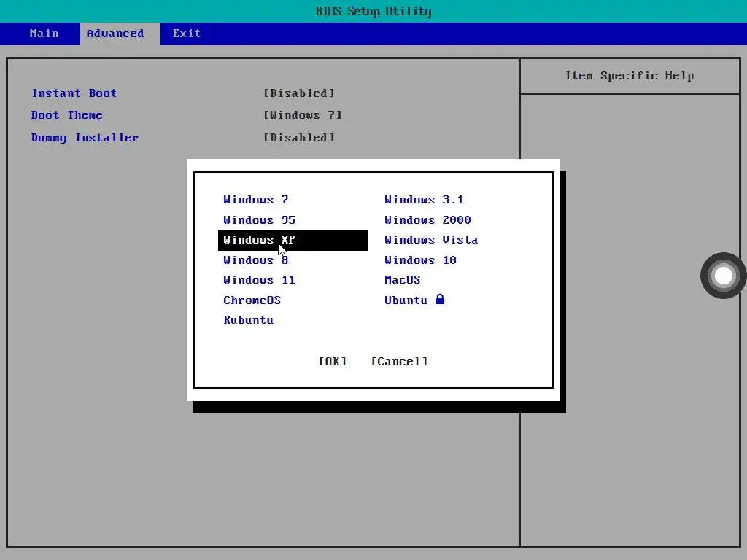Open the Boot Theme Windows 7 value
Viewport: 747px width, 560px height.
click(303, 115)
